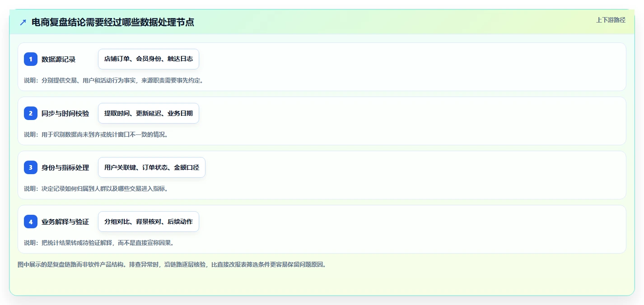The image size is (644, 305).
Task: Select the 同步与时间校验 step title
Action: (65, 113)
